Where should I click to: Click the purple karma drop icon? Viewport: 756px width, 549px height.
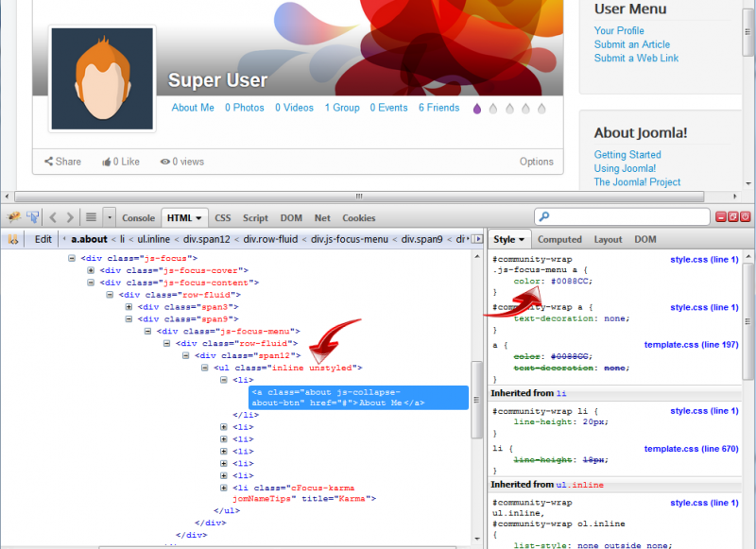pos(477,109)
